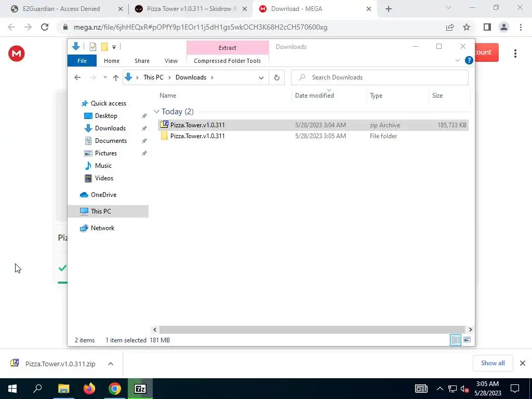Open Explorer Help question mark icon
The image size is (532, 399).
coord(469,60)
